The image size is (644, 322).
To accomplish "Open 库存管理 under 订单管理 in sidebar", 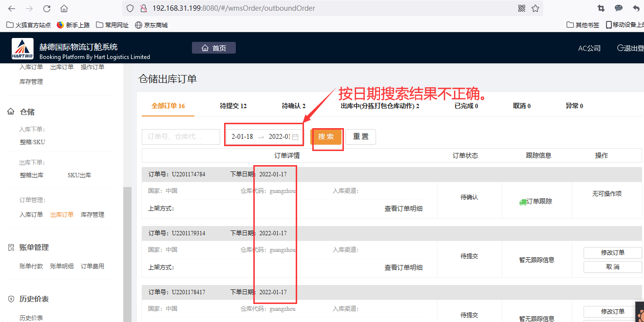I will point(92,214).
